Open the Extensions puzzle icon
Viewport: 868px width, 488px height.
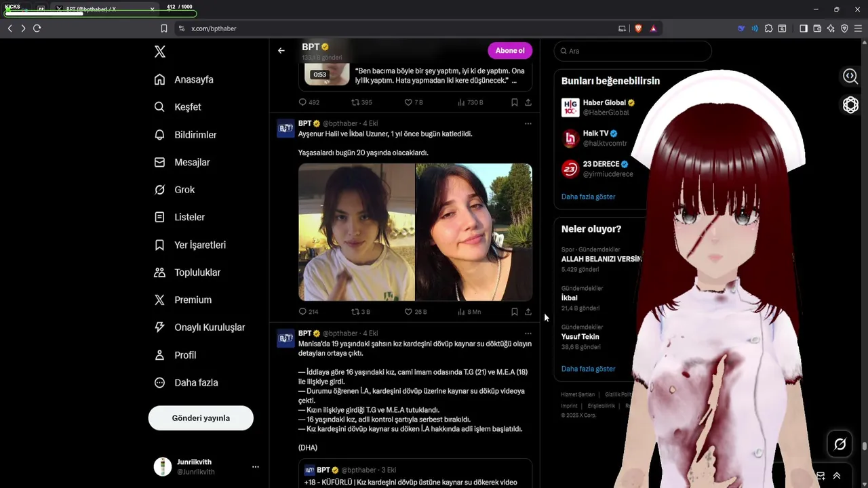click(x=768, y=28)
